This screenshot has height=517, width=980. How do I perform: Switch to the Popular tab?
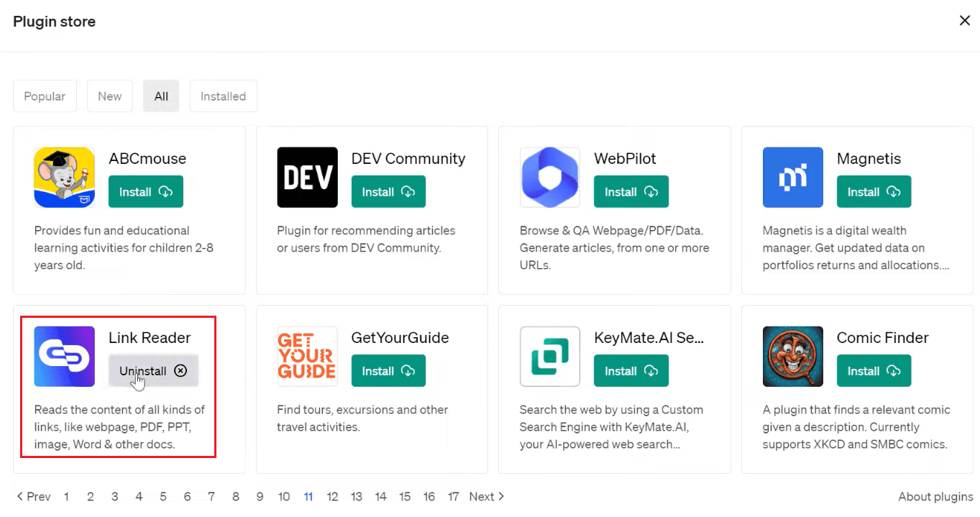click(x=45, y=96)
